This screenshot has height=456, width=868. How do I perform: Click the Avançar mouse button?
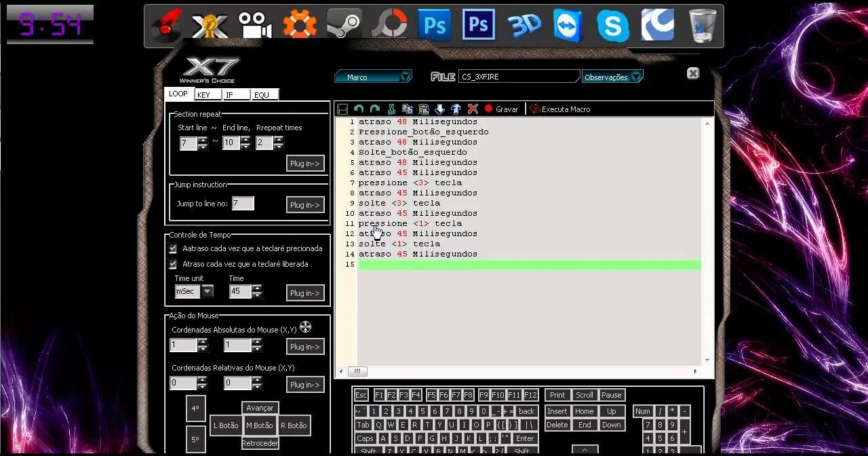(260, 408)
